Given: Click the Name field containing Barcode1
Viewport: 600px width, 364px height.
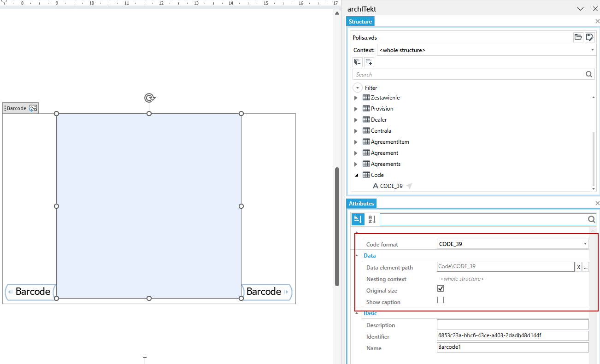Looking at the screenshot, I should click(513, 347).
